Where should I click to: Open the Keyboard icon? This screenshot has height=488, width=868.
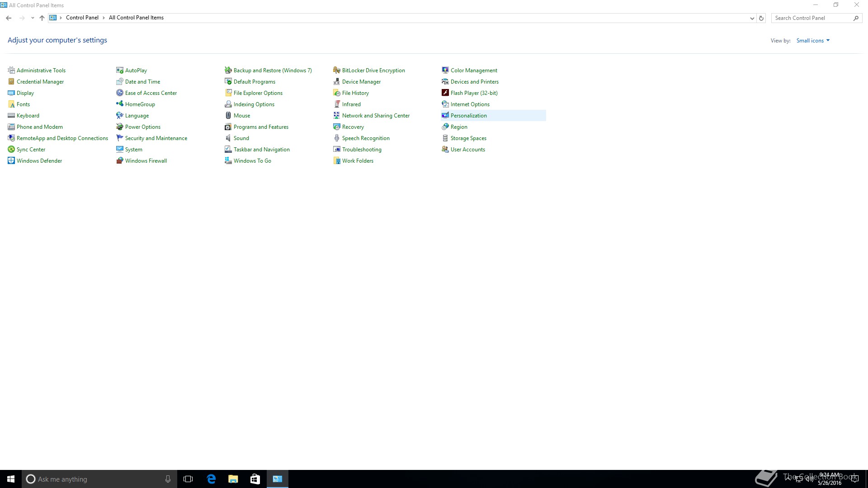coord(11,115)
